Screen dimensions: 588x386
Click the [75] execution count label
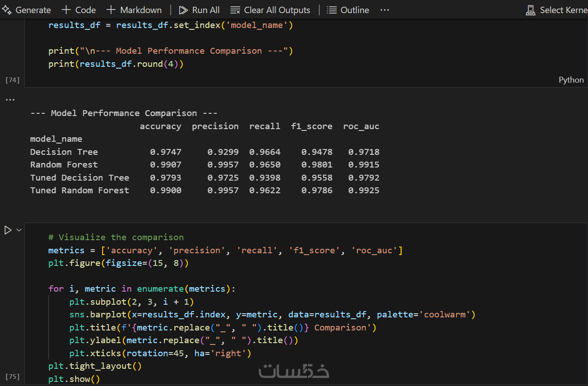tap(12, 377)
